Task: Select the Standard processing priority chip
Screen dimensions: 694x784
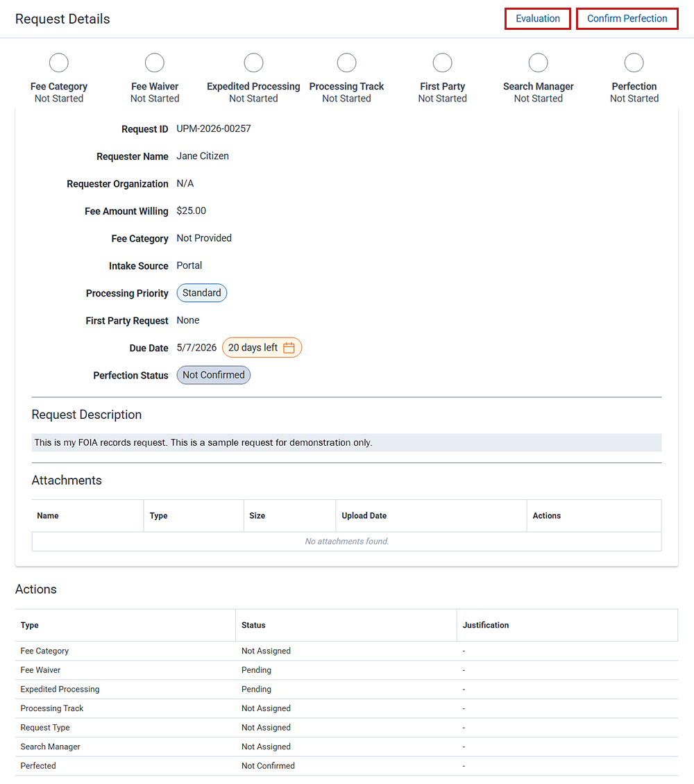Action: (201, 292)
